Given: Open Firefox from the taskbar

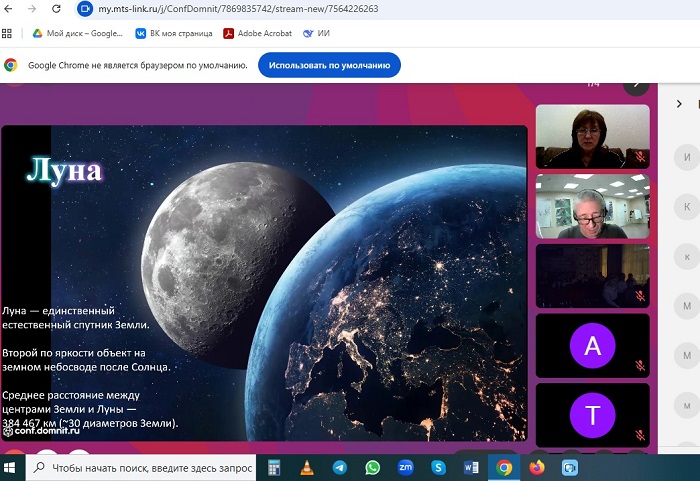Looking at the screenshot, I should [x=537, y=467].
